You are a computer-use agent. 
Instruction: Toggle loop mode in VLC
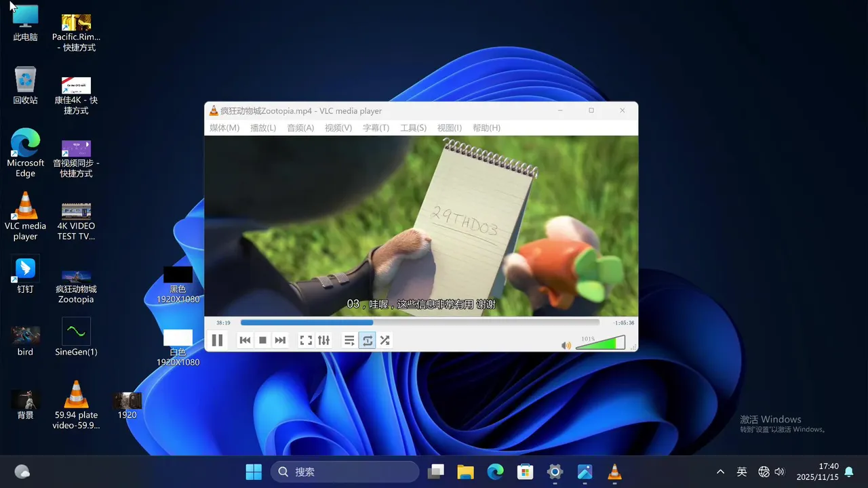tap(368, 340)
